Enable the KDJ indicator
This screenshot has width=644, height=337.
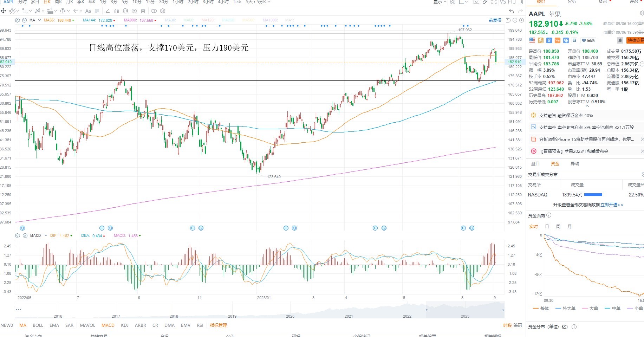125,325
